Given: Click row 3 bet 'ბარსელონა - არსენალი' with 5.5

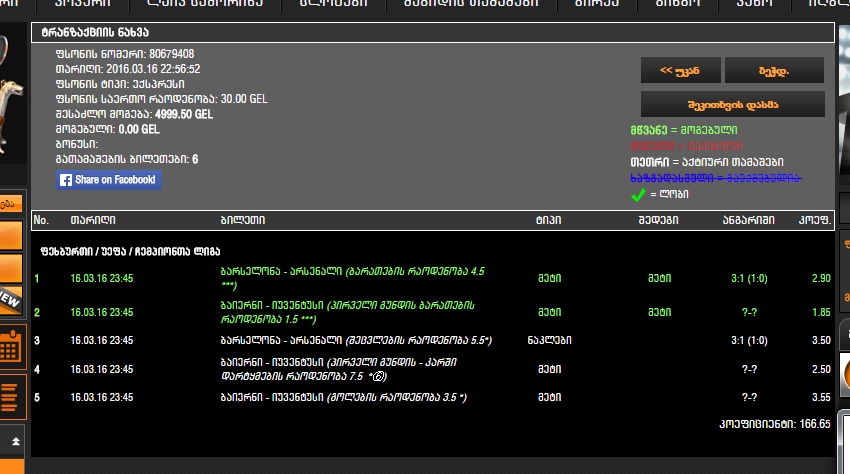Looking at the screenshot, I should [x=356, y=341].
